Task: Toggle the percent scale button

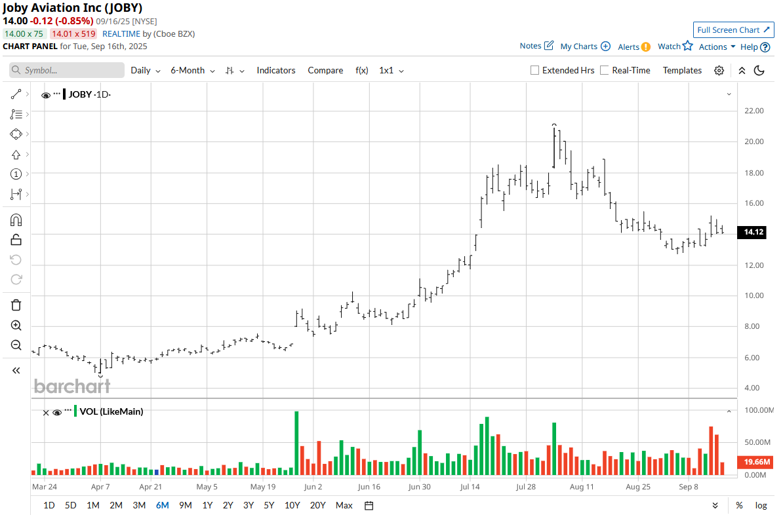Action: point(739,506)
